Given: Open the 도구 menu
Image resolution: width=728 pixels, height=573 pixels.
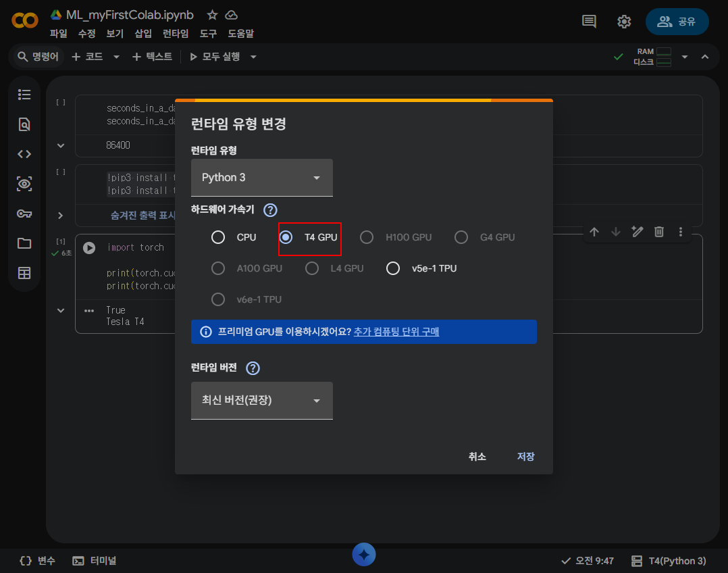Looking at the screenshot, I should pyautogui.click(x=208, y=34).
